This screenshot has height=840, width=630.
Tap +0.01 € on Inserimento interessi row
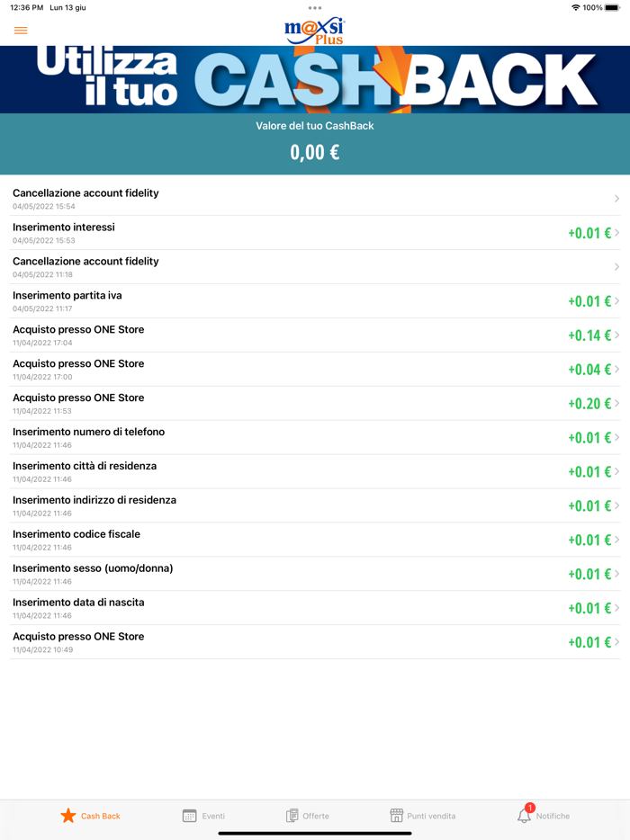[589, 233]
